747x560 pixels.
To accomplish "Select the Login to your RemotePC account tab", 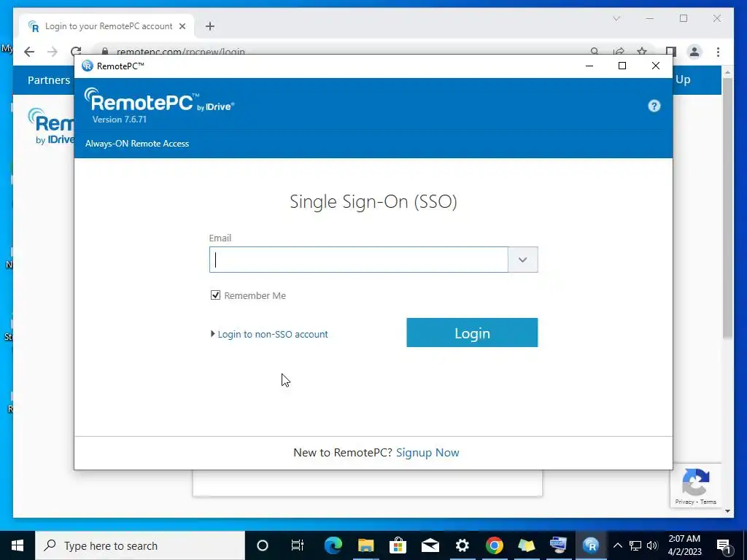I will click(107, 26).
